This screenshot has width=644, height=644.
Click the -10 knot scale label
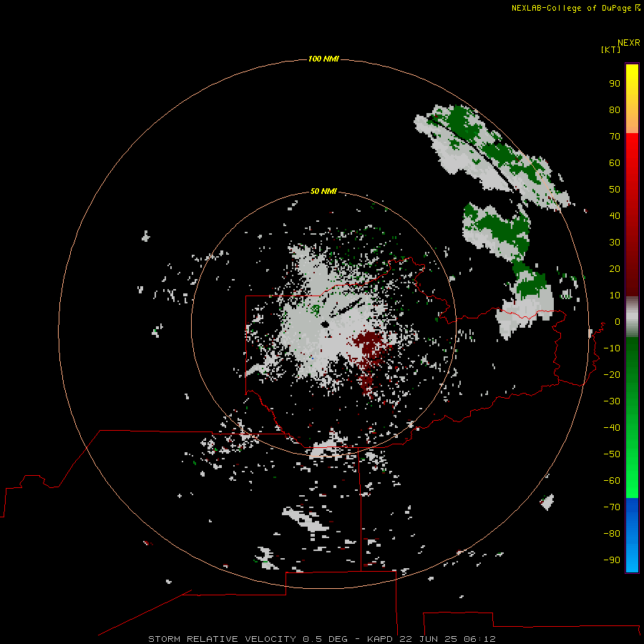coord(612,348)
